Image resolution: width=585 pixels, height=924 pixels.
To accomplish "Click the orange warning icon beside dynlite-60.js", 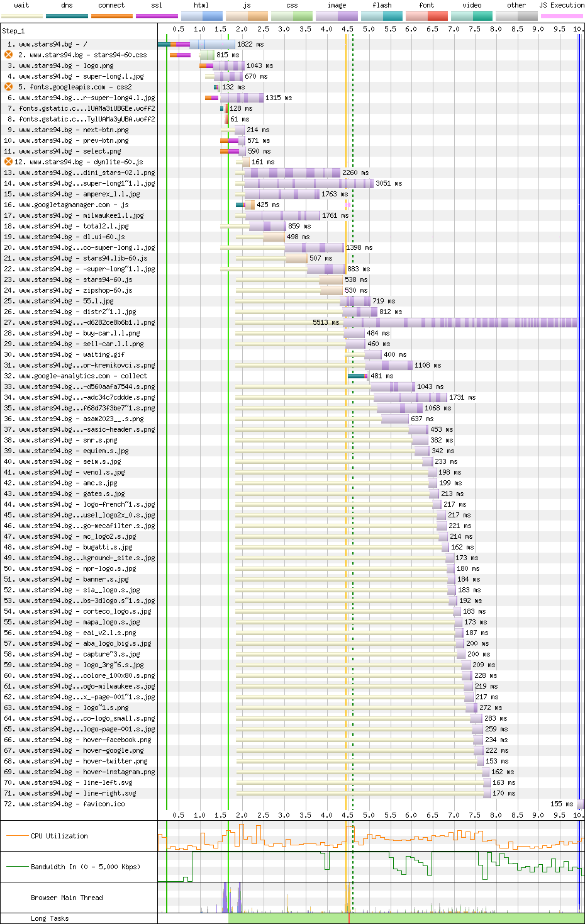I will click(9, 162).
